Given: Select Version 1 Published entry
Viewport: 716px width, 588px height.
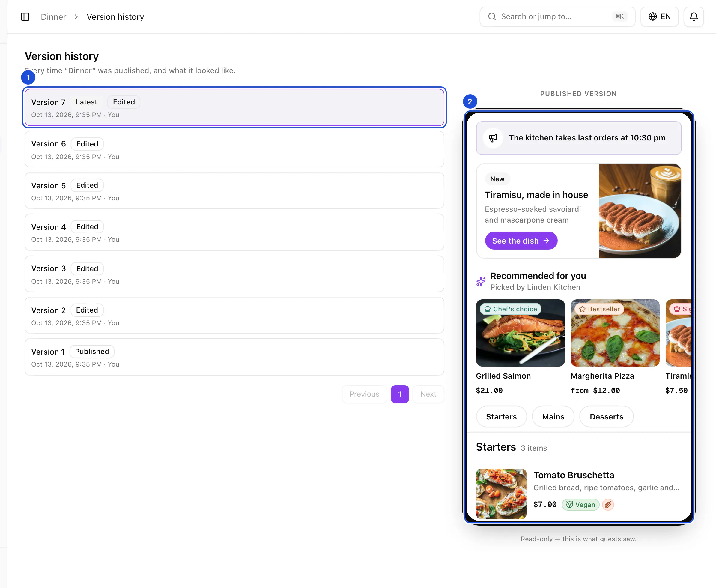Looking at the screenshot, I should pos(234,357).
